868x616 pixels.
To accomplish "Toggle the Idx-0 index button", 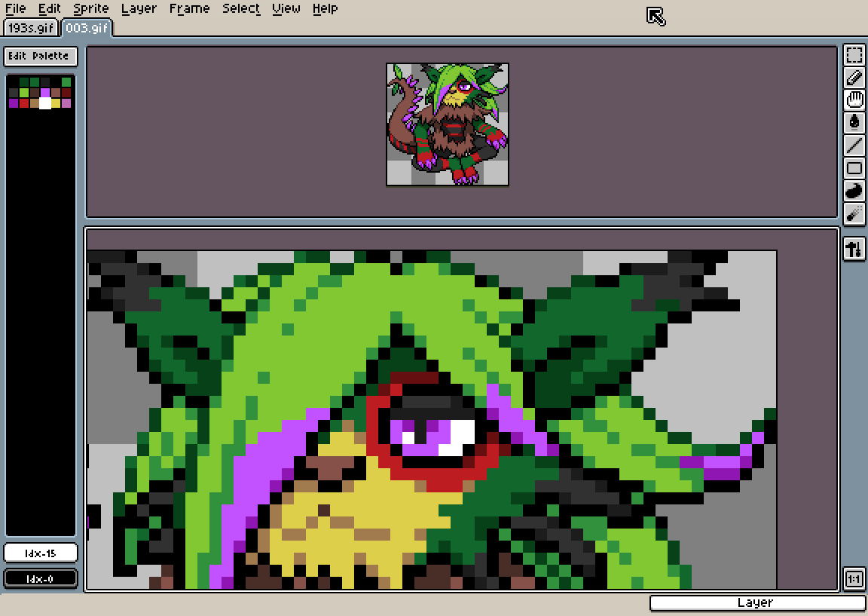I will tap(40, 578).
